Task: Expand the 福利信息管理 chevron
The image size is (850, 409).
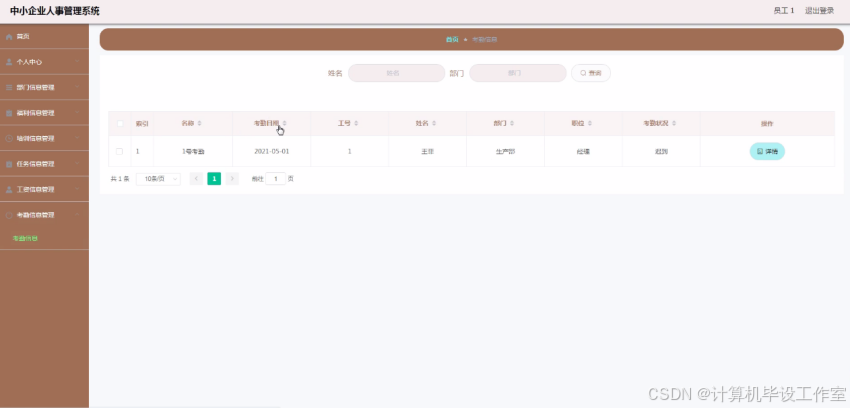Action: click(78, 113)
